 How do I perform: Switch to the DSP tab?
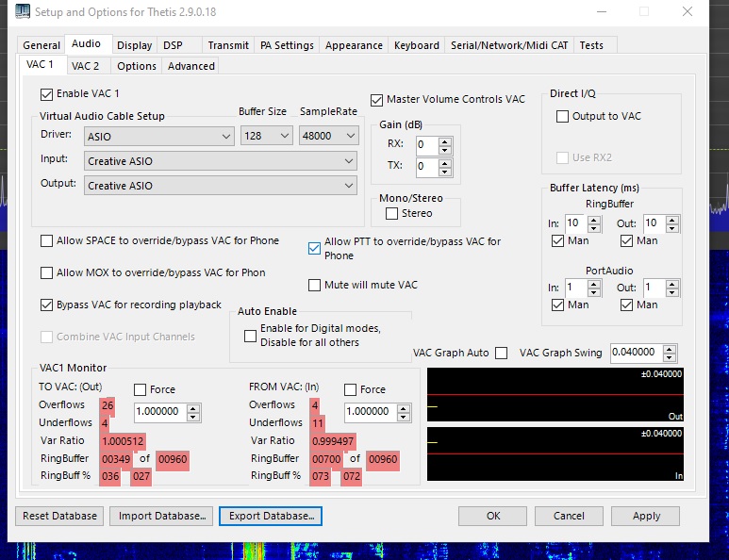point(173,45)
